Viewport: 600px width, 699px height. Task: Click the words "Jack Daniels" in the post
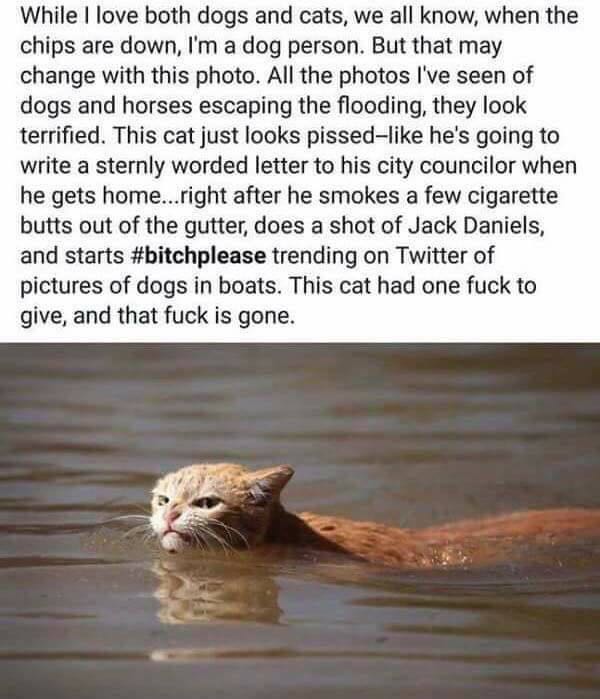pyautogui.click(x=476, y=226)
